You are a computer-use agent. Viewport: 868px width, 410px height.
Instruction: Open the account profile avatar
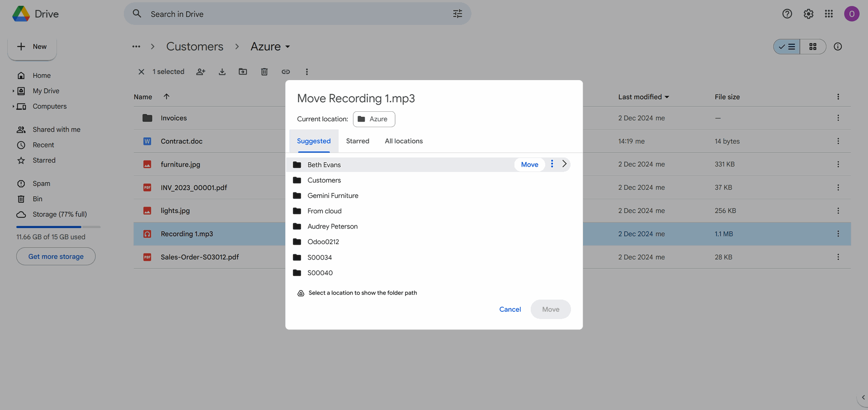[x=852, y=14]
